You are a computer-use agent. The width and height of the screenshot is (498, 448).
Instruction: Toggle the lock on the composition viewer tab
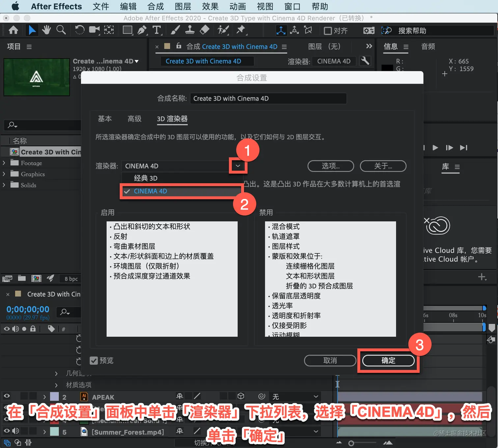179,46
